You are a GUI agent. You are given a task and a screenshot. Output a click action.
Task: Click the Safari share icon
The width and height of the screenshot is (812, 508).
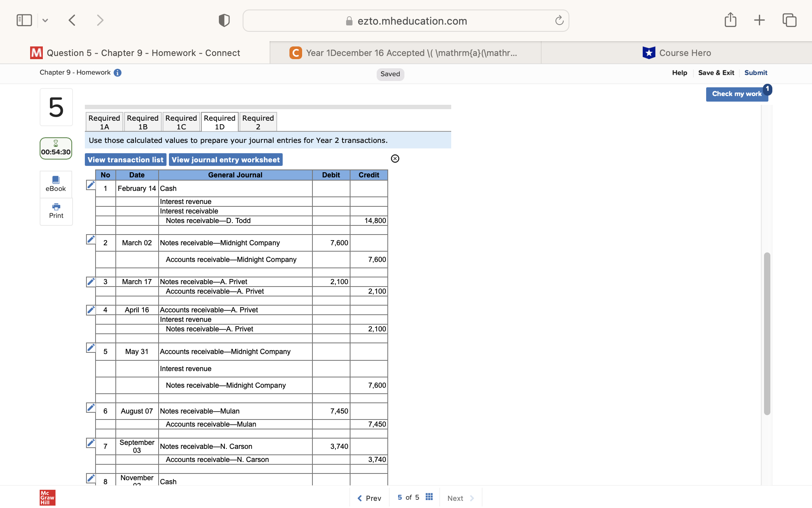pyautogui.click(x=730, y=20)
